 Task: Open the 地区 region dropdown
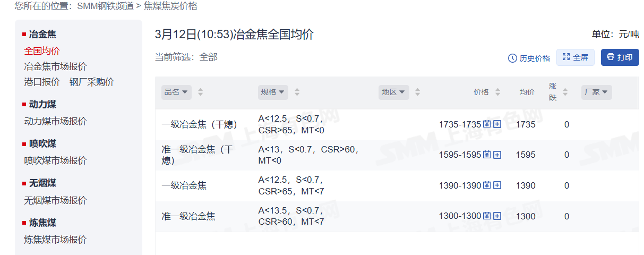tap(393, 92)
